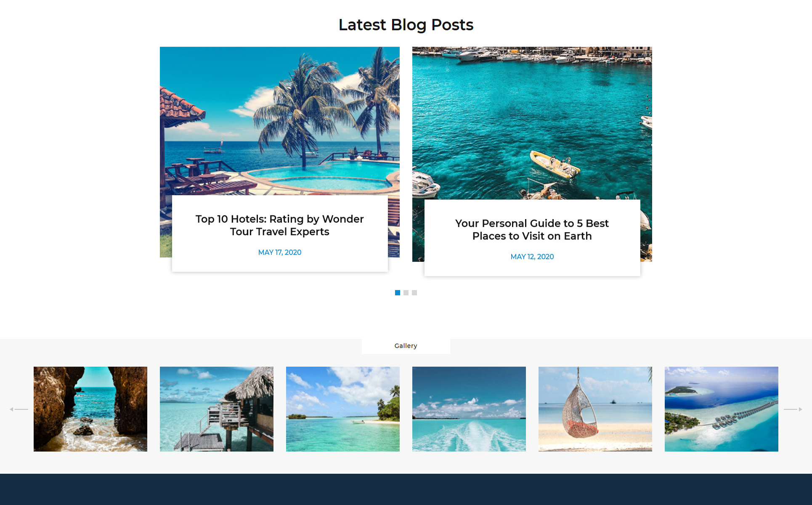Select the first blog carousel dot

[x=398, y=292]
